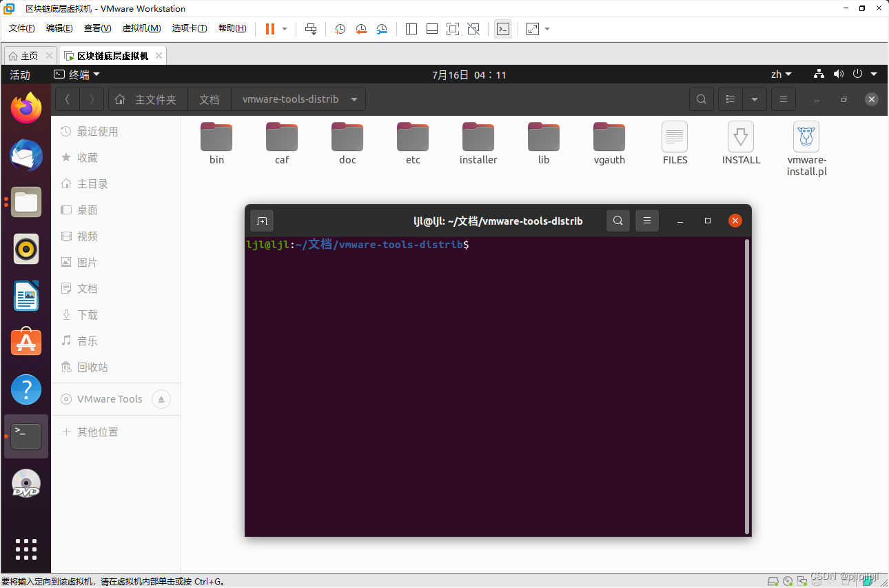Enter VMware full screen mode
This screenshot has width=889, height=588.
click(x=453, y=29)
